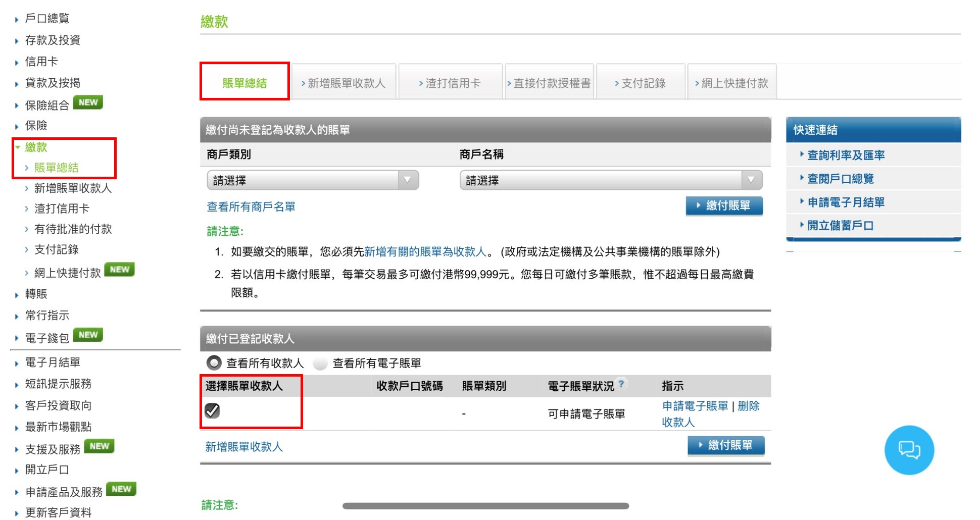Expand the 保險組合 sidebar entry

(x=16, y=105)
